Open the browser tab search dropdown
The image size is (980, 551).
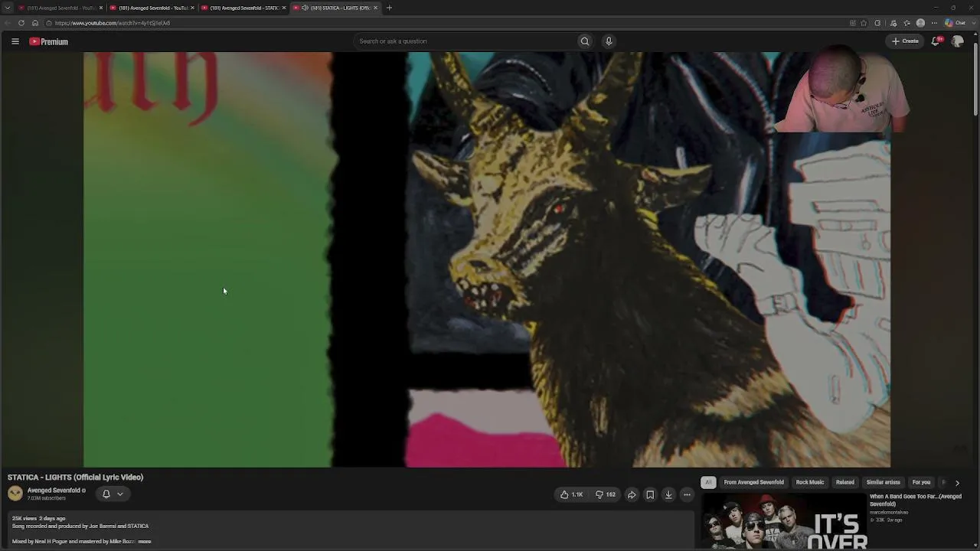tap(6, 8)
